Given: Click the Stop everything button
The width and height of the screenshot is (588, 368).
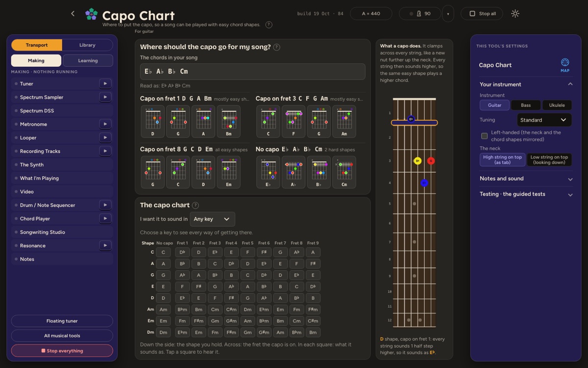Looking at the screenshot, I should point(62,351).
